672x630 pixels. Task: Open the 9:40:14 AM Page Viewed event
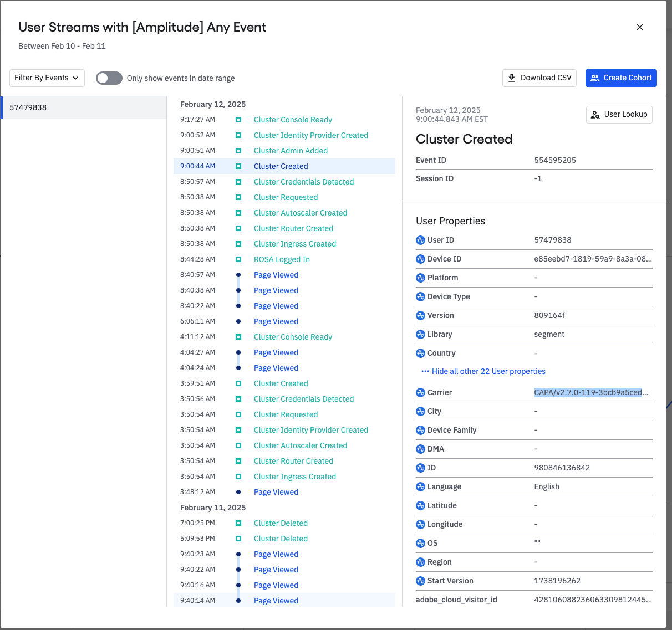click(284, 601)
